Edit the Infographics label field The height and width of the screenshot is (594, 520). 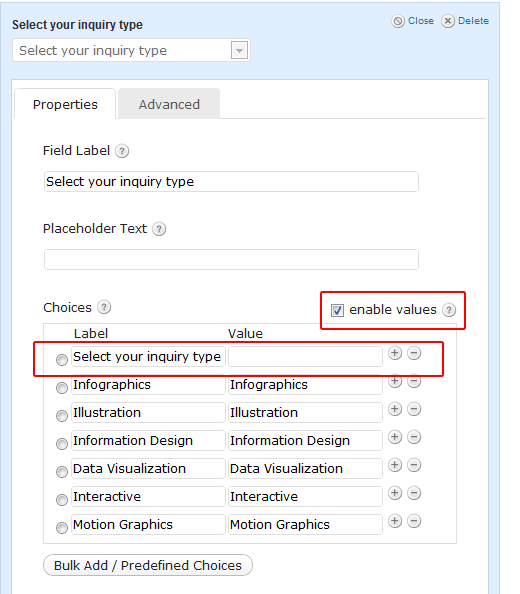click(148, 385)
